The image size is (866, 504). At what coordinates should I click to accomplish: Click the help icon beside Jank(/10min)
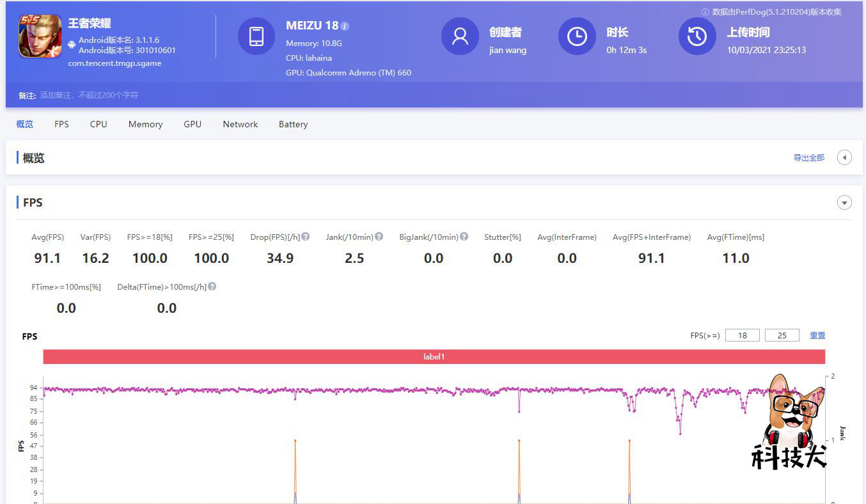pyautogui.click(x=379, y=237)
